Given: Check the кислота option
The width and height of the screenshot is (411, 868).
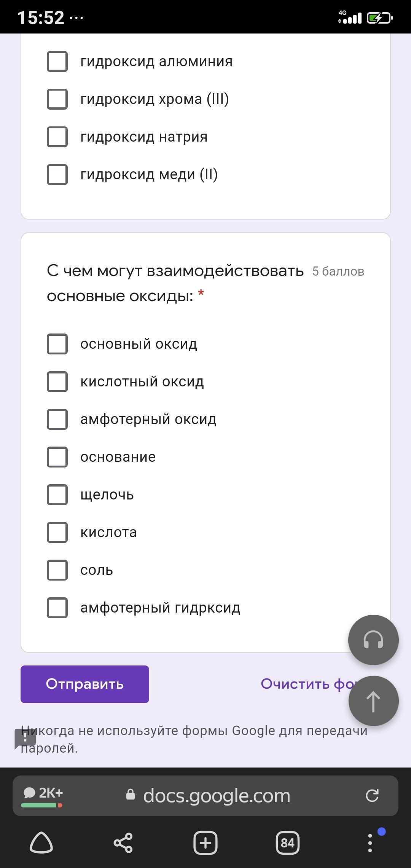Looking at the screenshot, I should [x=57, y=532].
